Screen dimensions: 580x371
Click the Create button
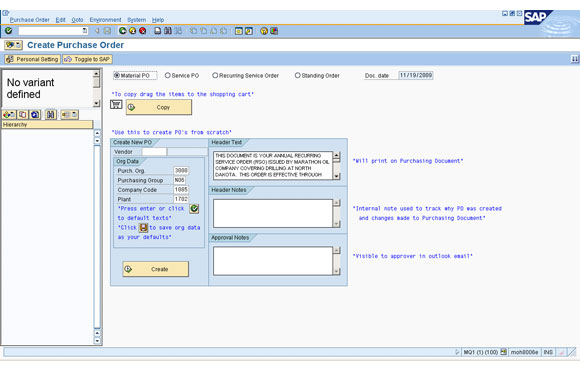point(156,269)
